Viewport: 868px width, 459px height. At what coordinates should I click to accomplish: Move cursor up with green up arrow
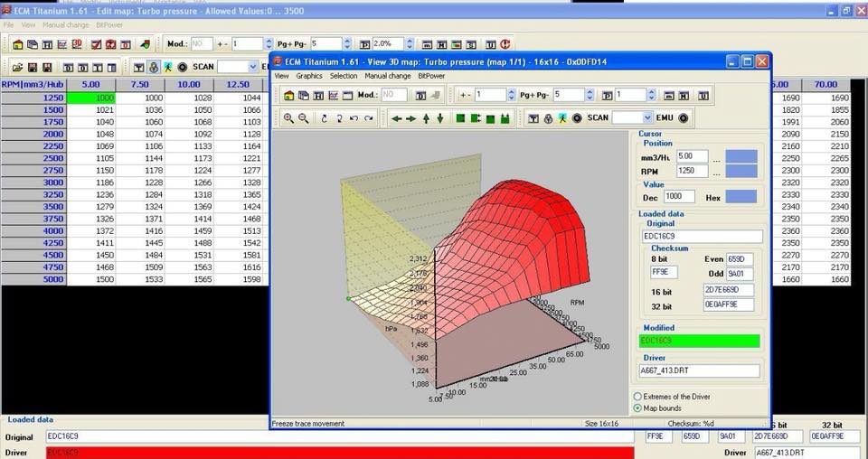426,117
